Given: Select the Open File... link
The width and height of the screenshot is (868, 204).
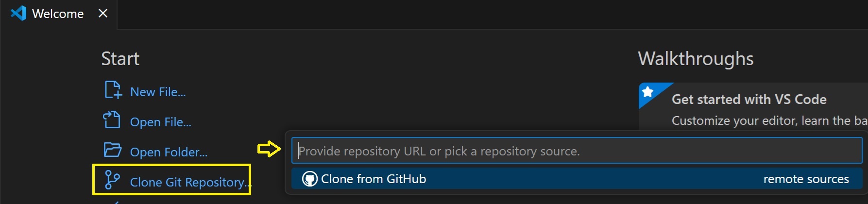Looking at the screenshot, I should pyautogui.click(x=160, y=122).
